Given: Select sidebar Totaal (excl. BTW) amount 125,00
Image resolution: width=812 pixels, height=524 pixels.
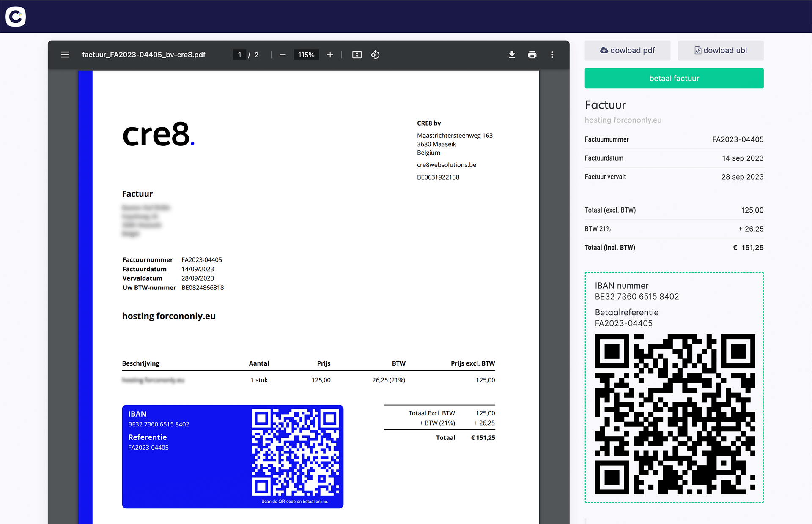Looking at the screenshot, I should (752, 210).
